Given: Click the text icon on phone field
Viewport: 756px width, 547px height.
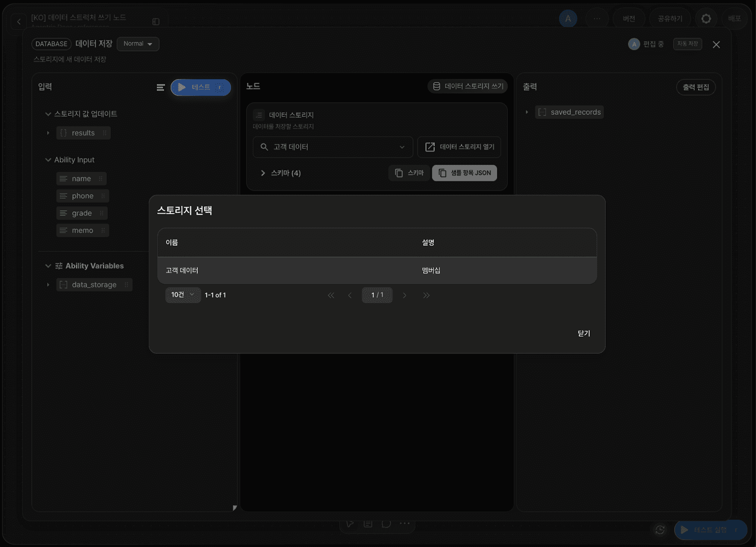Looking at the screenshot, I should (63, 196).
